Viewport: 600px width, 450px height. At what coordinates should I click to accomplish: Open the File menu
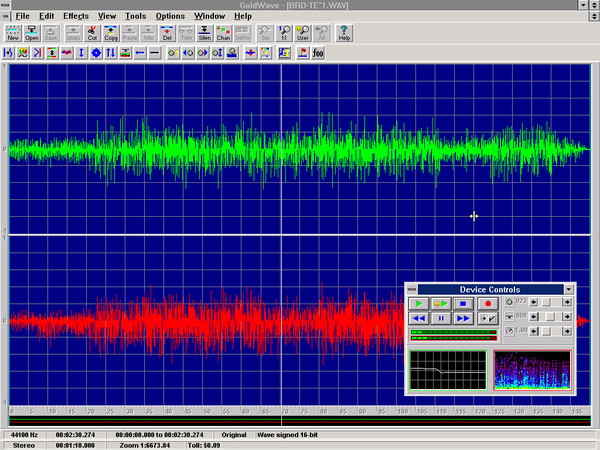pos(22,16)
